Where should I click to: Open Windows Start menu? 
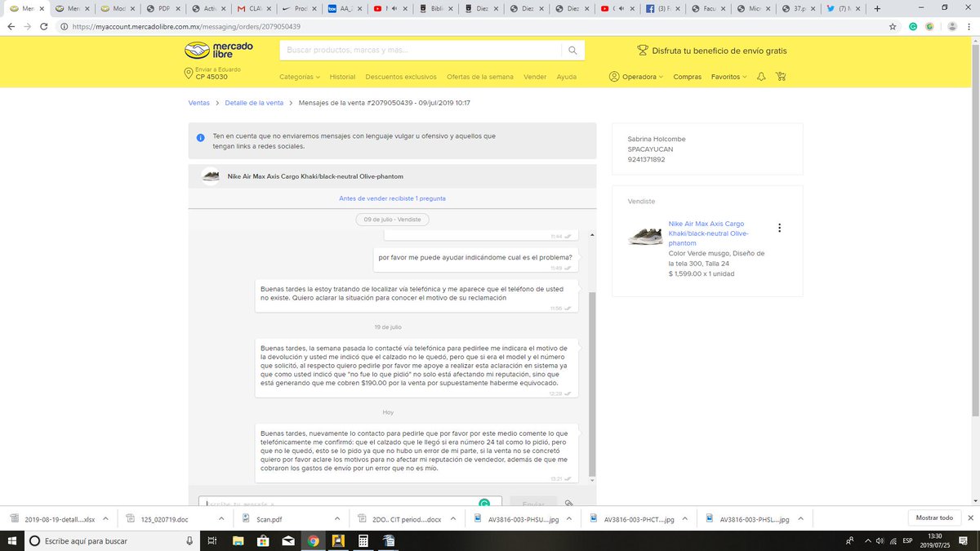click(x=11, y=540)
